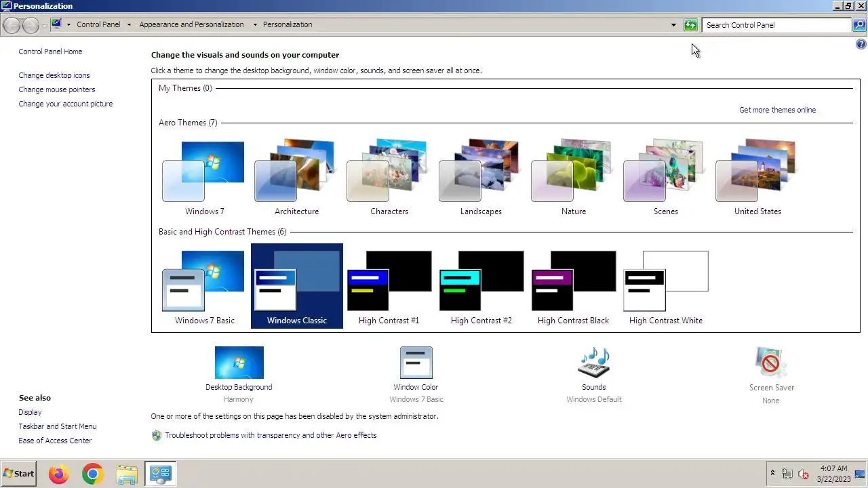
Task: Apply the Windows 7 Basic theme
Action: click(x=204, y=287)
